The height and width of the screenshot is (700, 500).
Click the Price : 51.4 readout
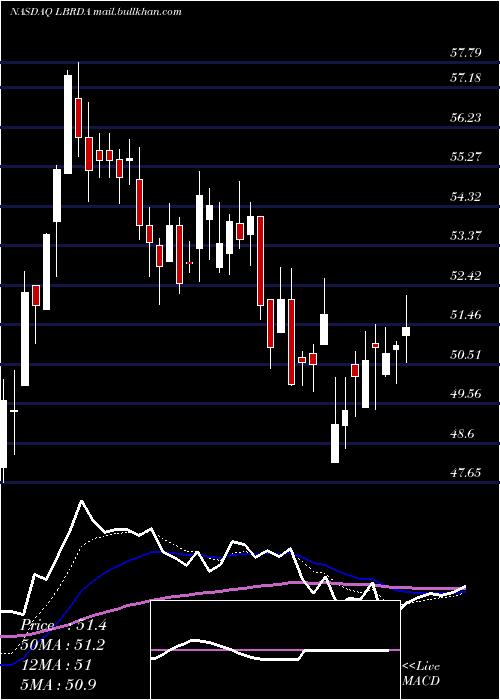click(x=63, y=625)
